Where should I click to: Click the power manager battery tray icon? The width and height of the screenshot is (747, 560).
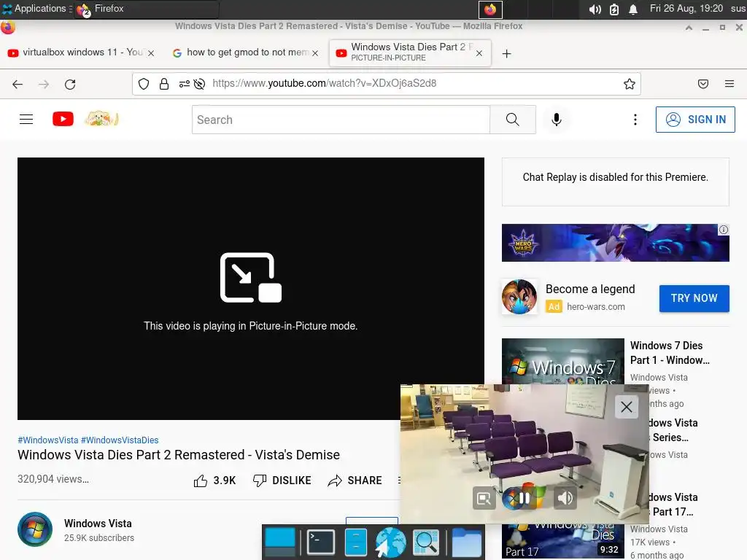614,9
